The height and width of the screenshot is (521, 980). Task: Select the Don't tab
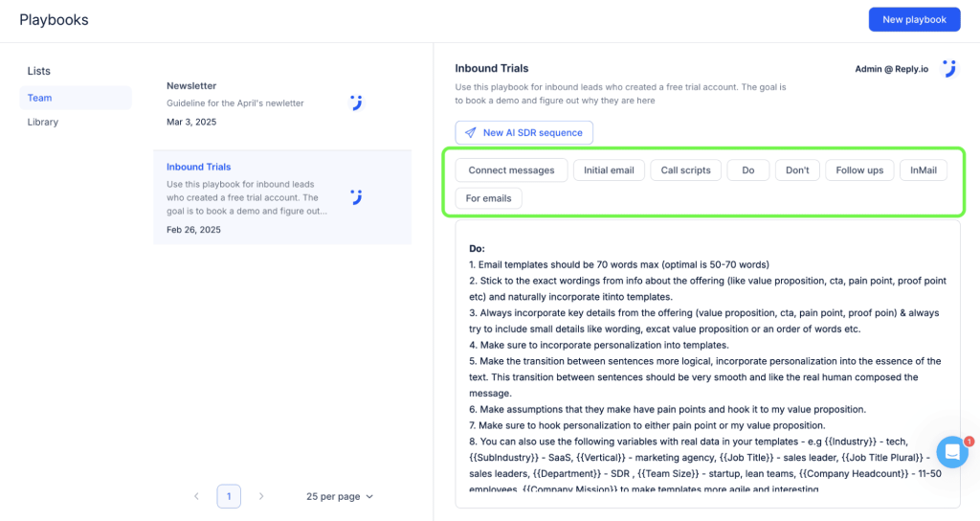(x=797, y=170)
